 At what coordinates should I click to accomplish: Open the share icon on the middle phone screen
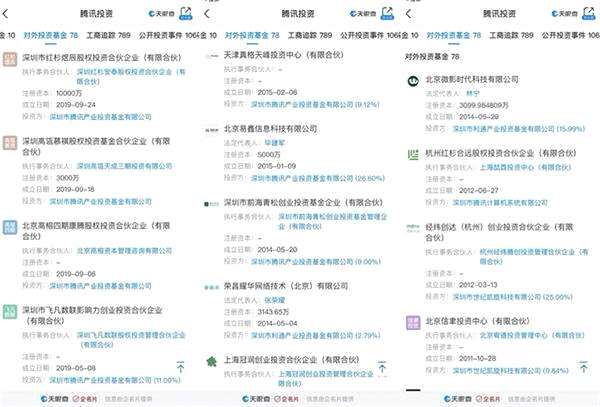pyautogui.click(x=387, y=13)
